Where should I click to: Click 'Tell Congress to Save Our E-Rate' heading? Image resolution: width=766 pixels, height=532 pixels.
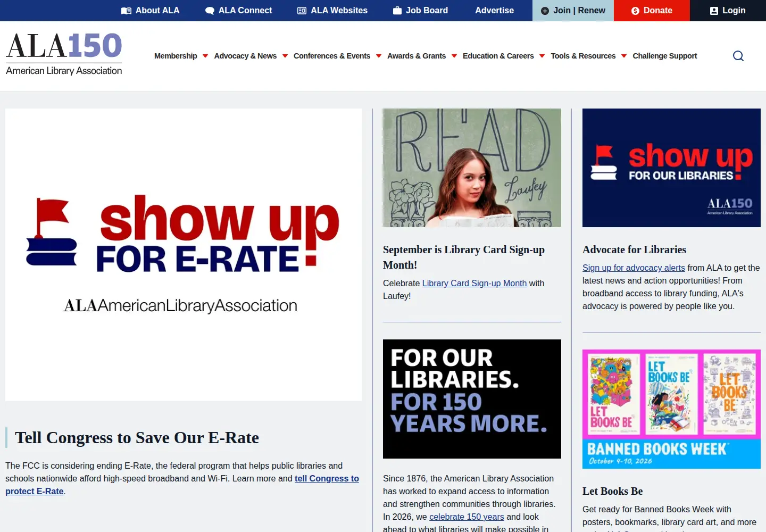[x=137, y=437]
